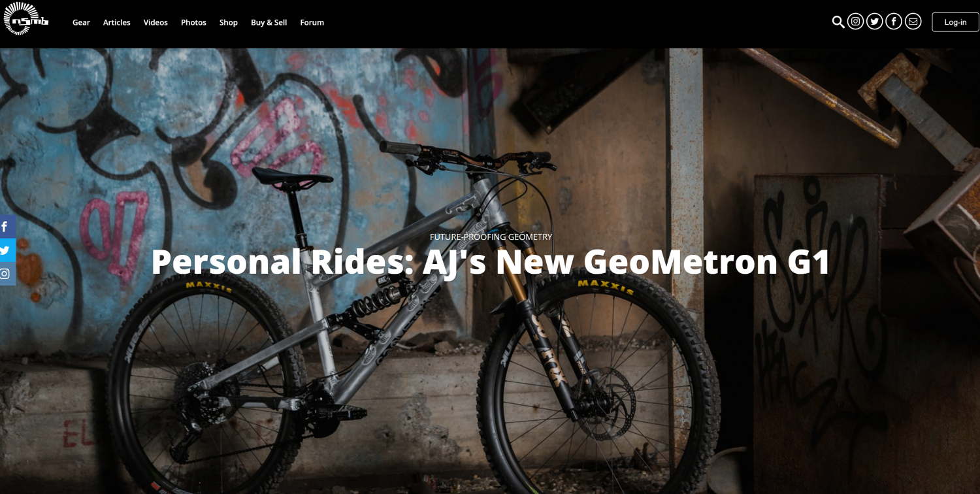Image resolution: width=980 pixels, height=494 pixels.
Task: Open the search magnifier icon
Action: coord(838,22)
